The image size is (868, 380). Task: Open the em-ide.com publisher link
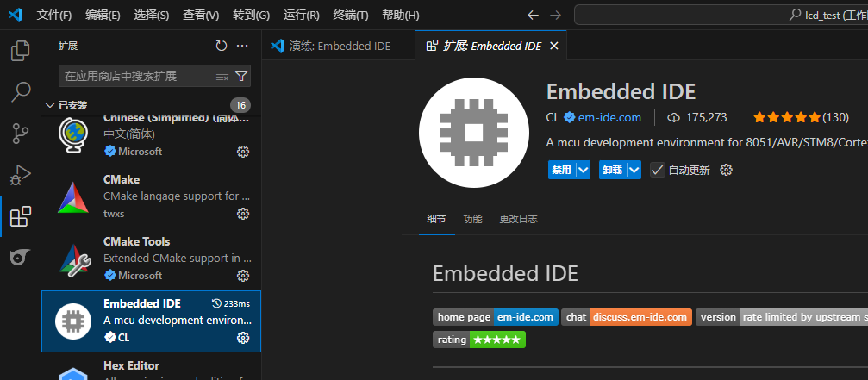[x=609, y=117]
